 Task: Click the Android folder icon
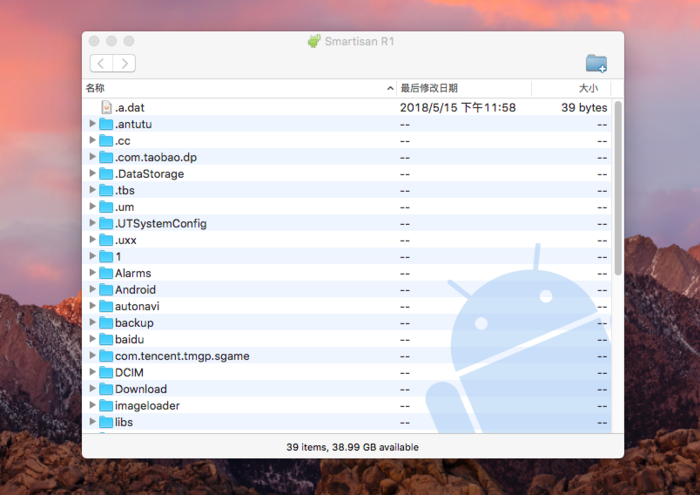click(x=106, y=289)
